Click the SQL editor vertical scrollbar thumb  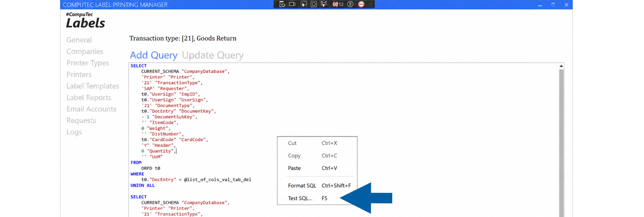pos(561,143)
